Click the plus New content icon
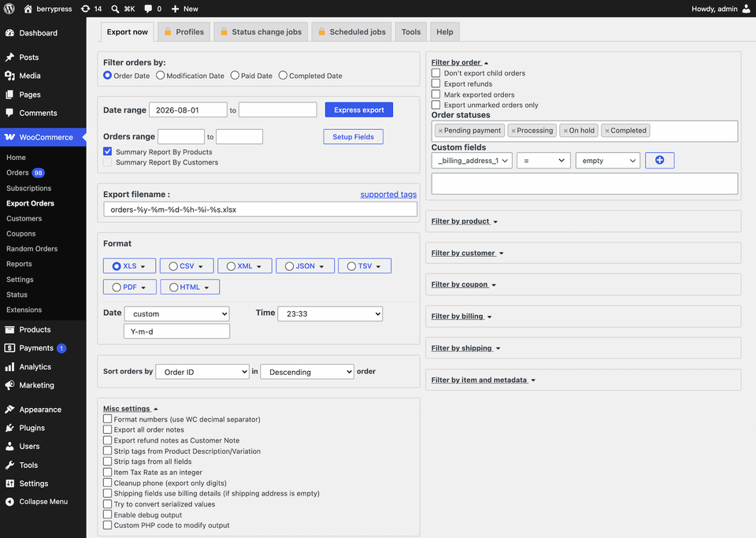756x538 pixels. [175, 9]
